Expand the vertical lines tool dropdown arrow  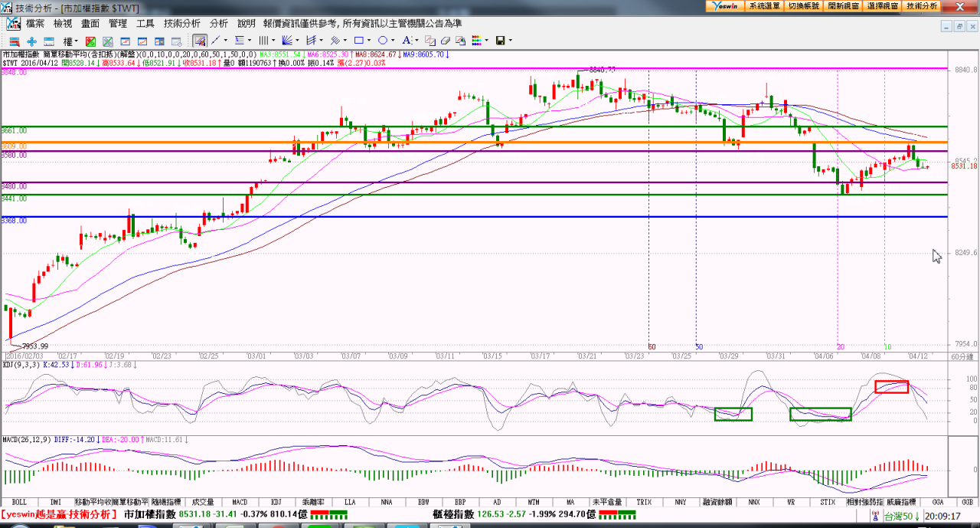pos(273,41)
